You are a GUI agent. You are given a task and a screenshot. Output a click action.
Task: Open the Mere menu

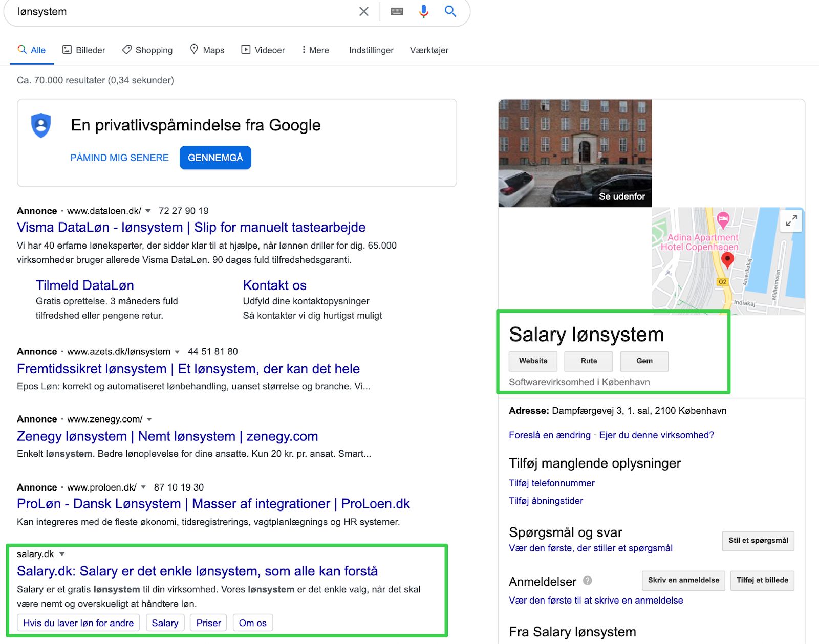point(316,50)
